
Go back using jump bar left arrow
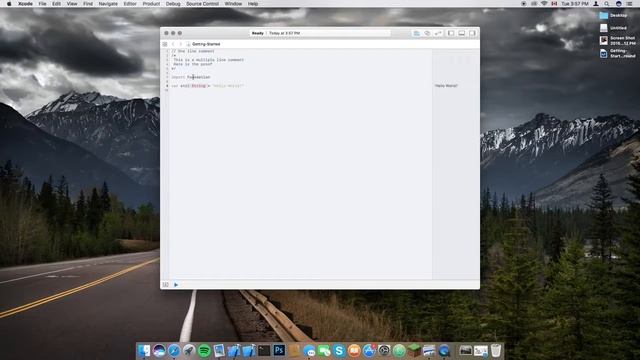(x=173, y=44)
